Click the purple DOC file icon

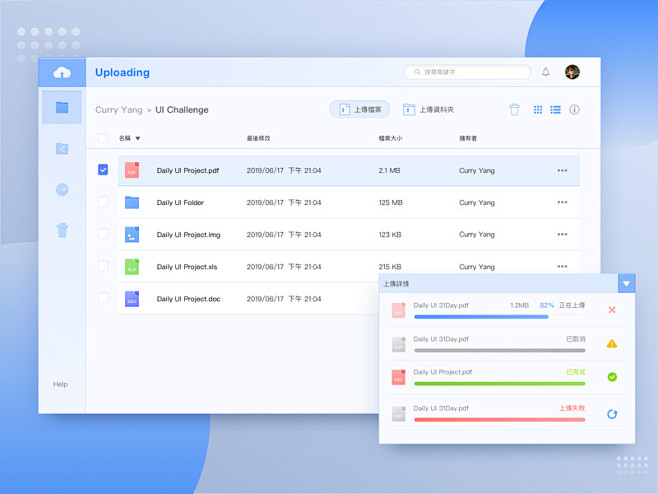click(x=132, y=299)
